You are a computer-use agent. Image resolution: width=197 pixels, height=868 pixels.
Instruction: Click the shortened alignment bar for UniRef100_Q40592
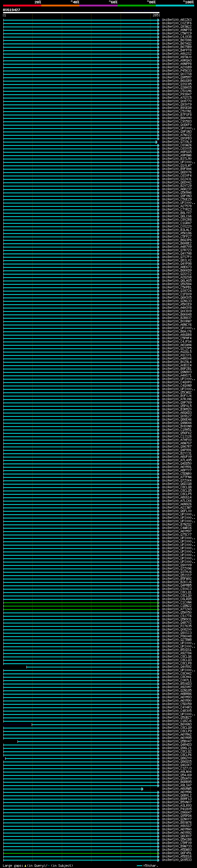[x=93, y=667]
